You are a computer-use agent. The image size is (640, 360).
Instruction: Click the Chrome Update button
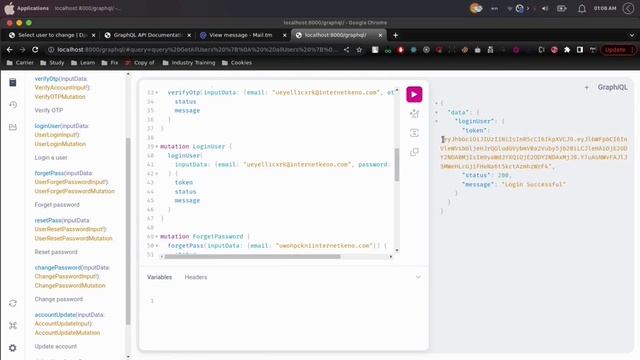tap(618, 49)
